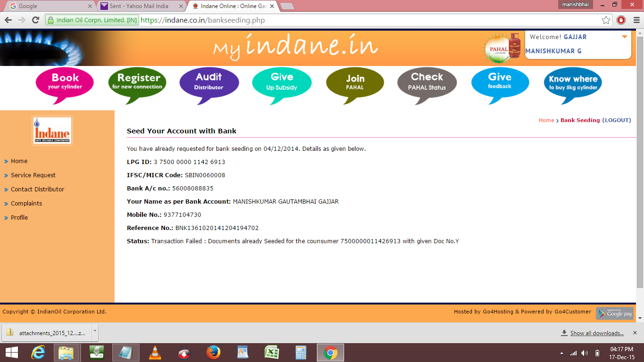Show hidden system tray icons
Image resolution: width=644 pixels, height=362 pixels.
(x=561, y=353)
